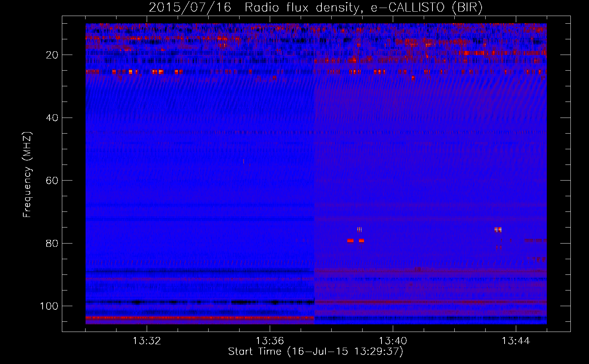Click the 40 frequency tick label
Viewport: 589px width, 364px height.
[x=52, y=118]
